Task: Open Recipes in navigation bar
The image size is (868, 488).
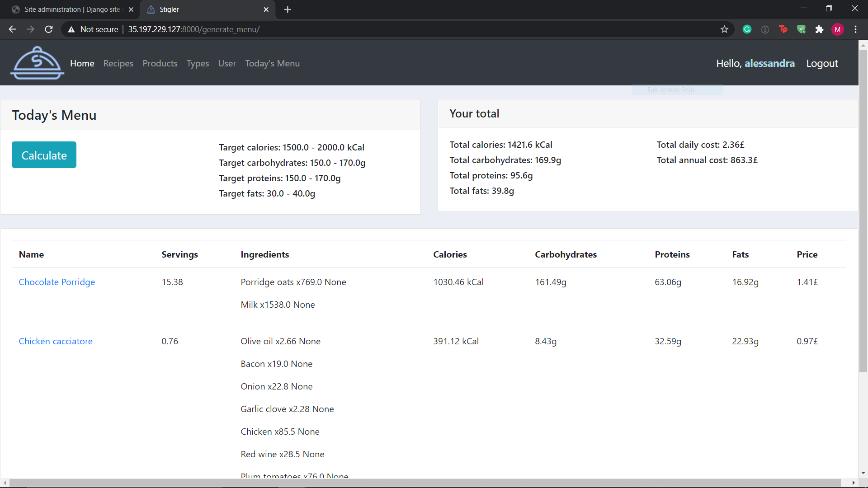Action: tap(118, 63)
